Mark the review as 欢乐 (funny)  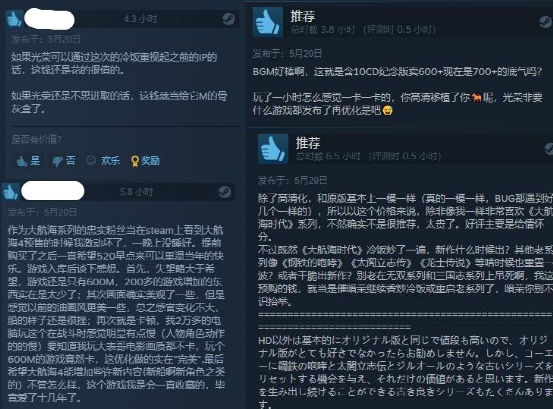click(x=103, y=161)
